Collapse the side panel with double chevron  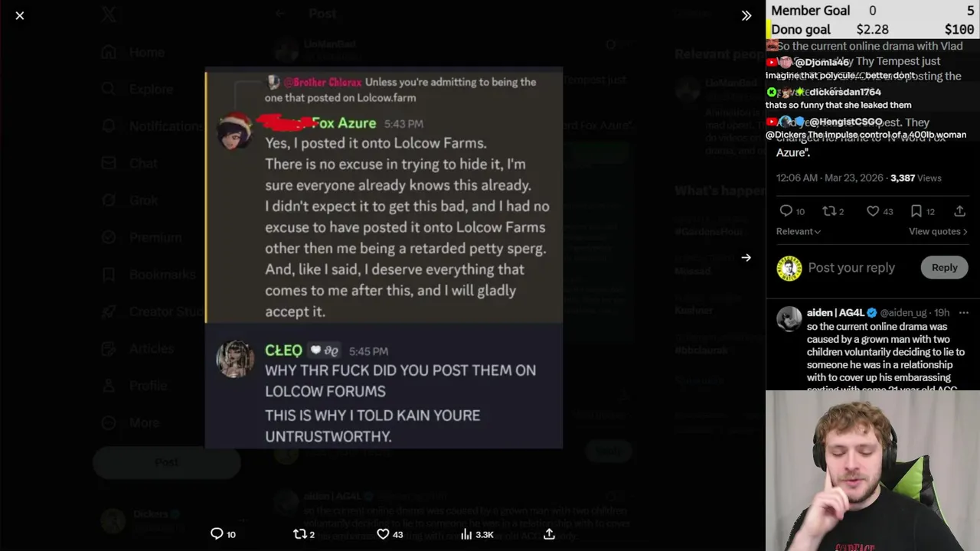click(x=746, y=15)
